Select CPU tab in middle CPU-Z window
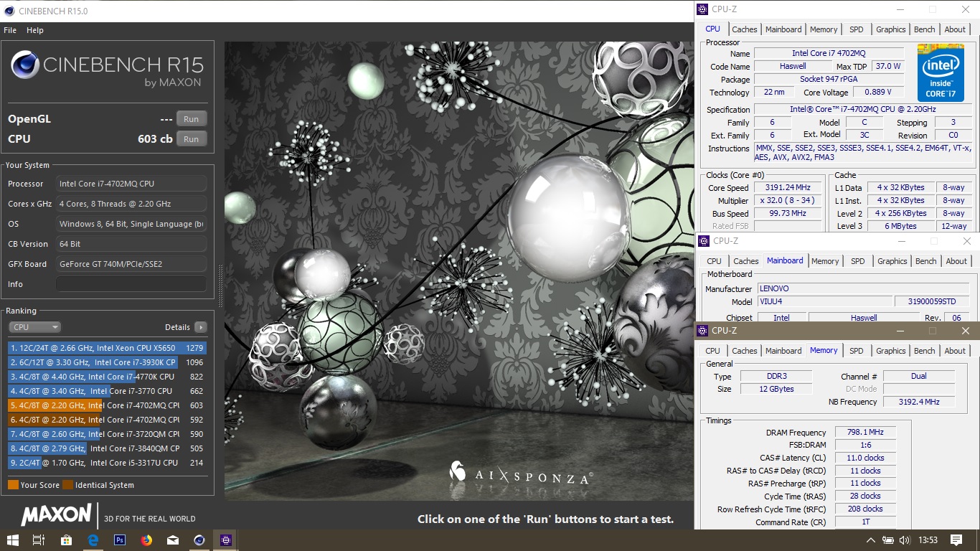980x551 pixels. [x=714, y=261]
